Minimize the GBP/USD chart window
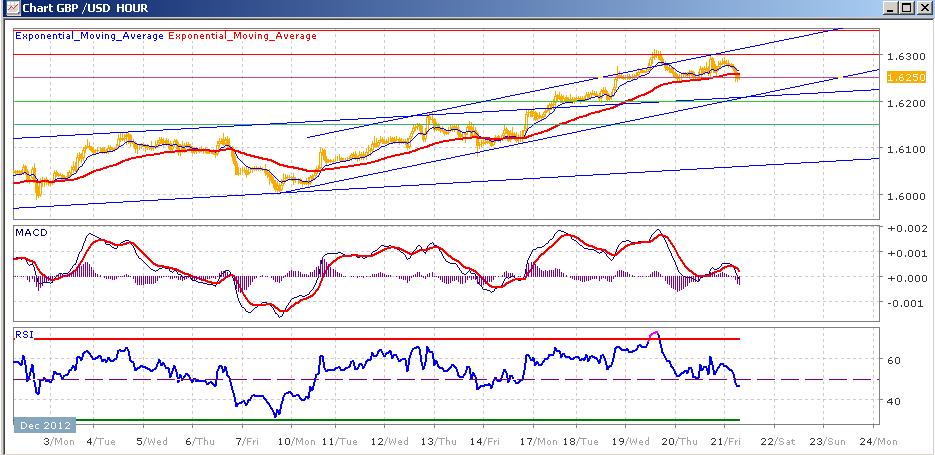 click(x=891, y=8)
